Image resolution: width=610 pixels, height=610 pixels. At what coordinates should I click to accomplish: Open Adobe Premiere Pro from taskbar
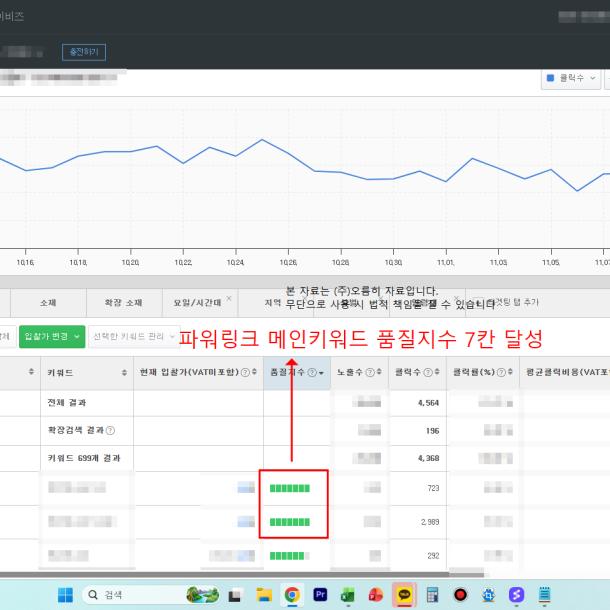(321, 594)
